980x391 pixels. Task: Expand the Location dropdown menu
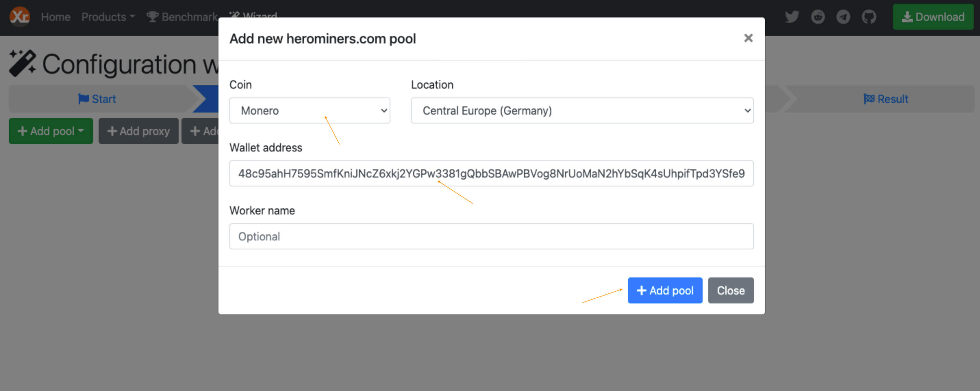582,110
